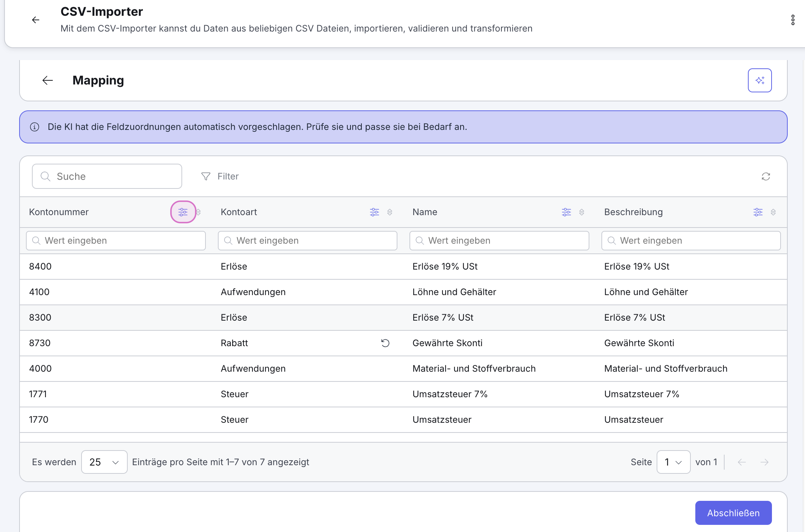Viewport: 805px width, 532px height.
Task: Sort by the Kontoart column arrows
Action: [x=390, y=212]
